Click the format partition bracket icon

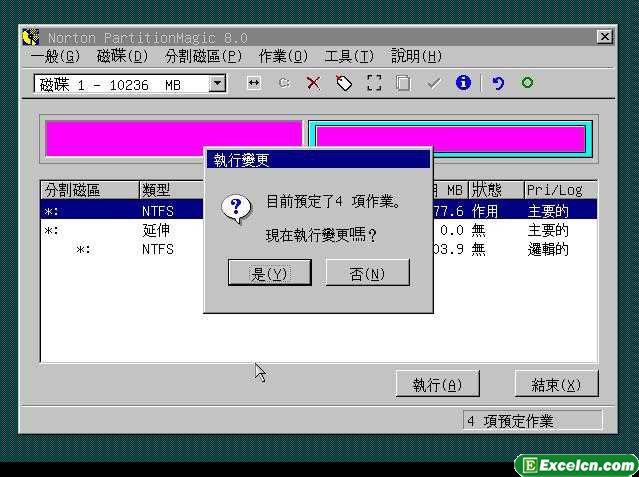pyautogui.click(x=374, y=83)
